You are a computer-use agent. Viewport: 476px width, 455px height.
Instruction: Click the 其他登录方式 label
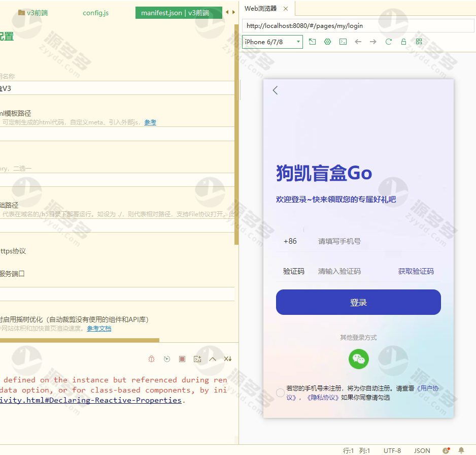click(358, 338)
